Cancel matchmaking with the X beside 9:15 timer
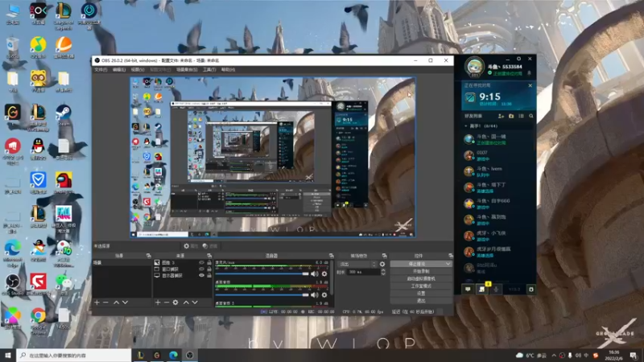The height and width of the screenshot is (362, 644). (x=530, y=85)
